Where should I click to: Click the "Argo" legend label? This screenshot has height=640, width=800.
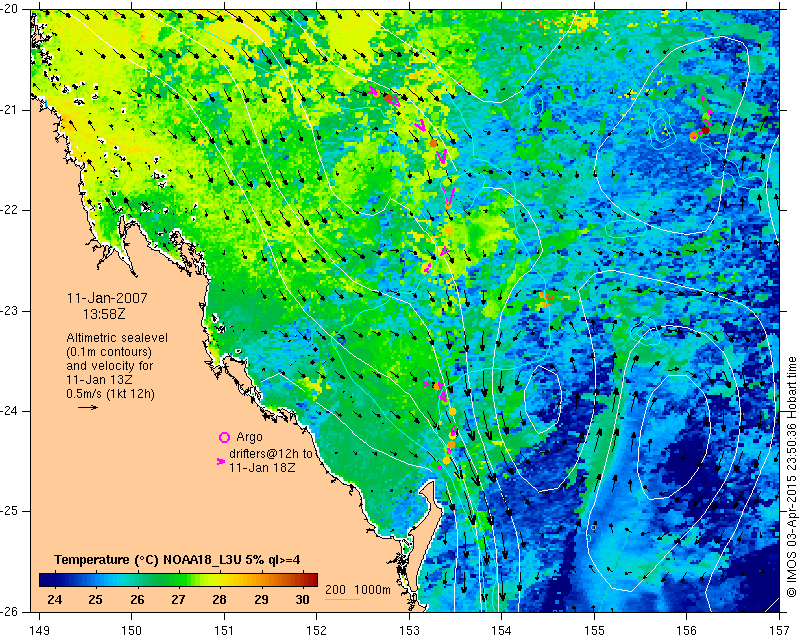pos(249,437)
